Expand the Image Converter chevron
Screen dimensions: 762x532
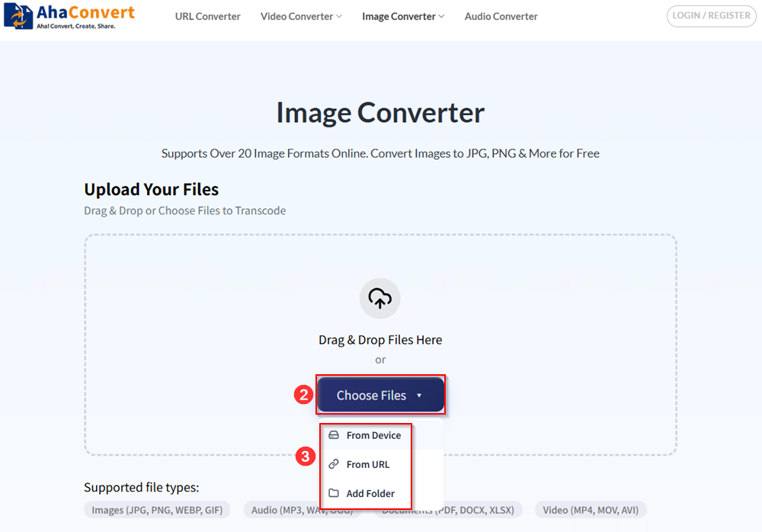442,15
